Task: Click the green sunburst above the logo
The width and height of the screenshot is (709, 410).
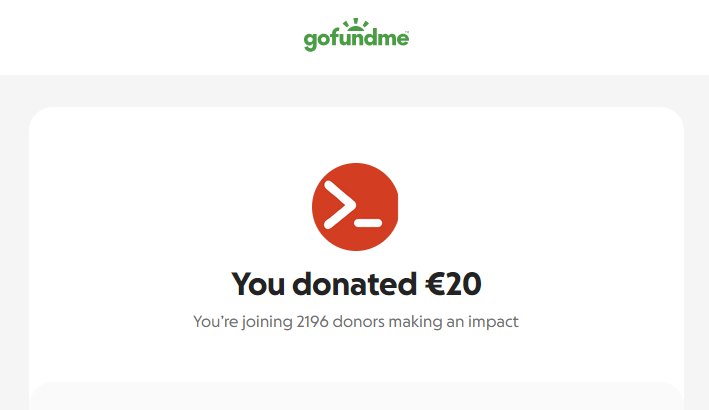Action: (x=356, y=24)
